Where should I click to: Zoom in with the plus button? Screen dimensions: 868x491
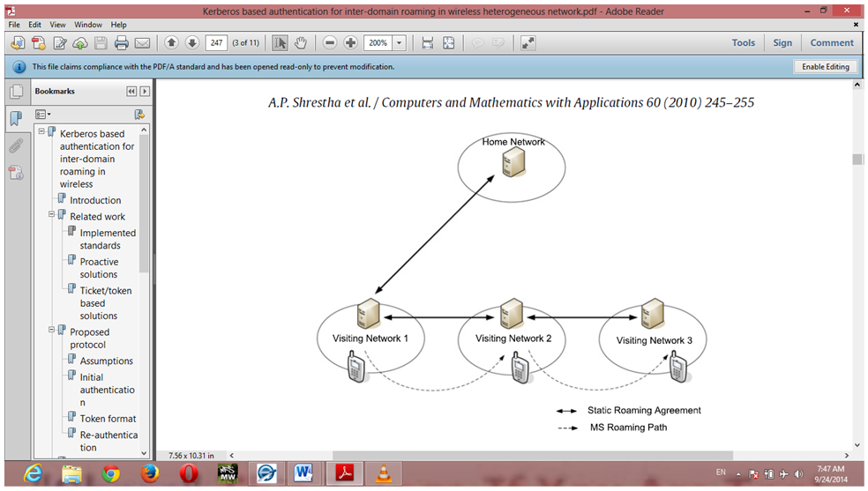[x=350, y=43]
